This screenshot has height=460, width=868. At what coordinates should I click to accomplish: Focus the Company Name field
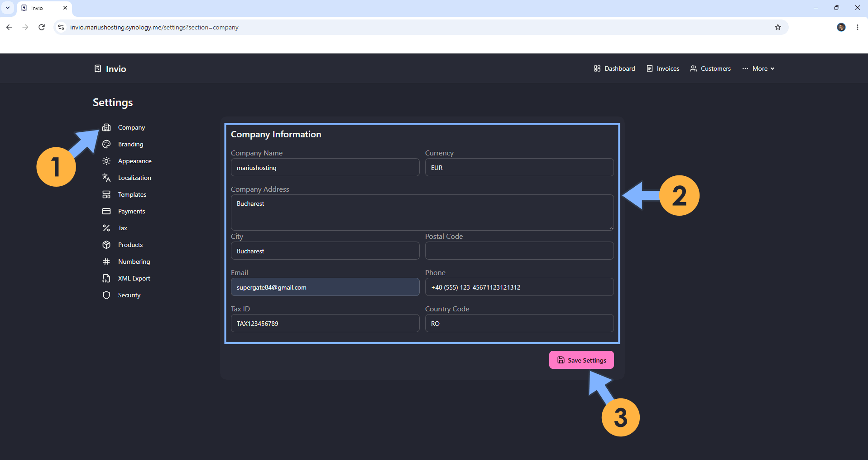tap(325, 167)
